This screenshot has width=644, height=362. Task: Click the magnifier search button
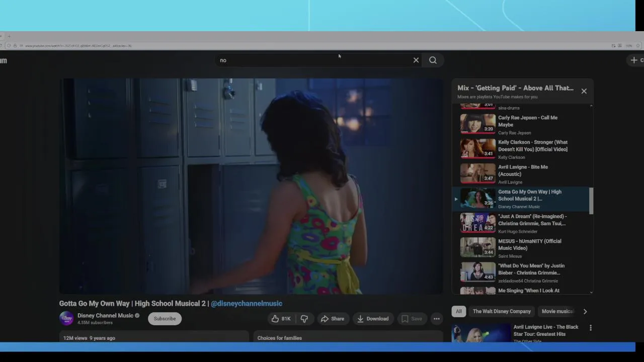[x=433, y=60]
